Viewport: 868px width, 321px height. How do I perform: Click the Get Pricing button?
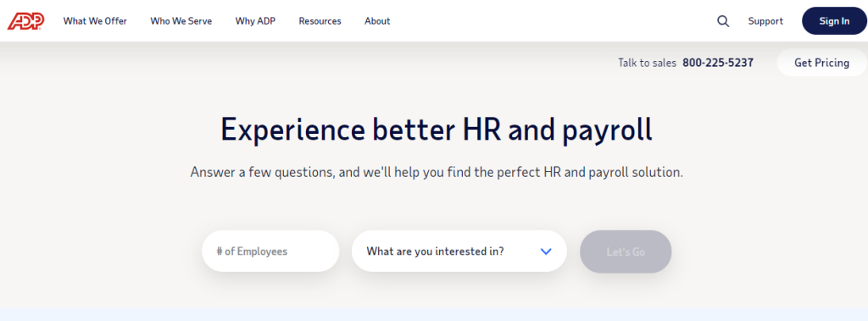(821, 63)
